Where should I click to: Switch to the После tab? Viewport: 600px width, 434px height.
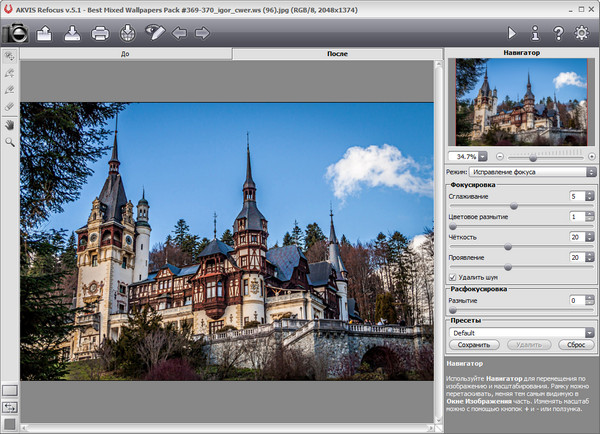[x=337, y=53]
